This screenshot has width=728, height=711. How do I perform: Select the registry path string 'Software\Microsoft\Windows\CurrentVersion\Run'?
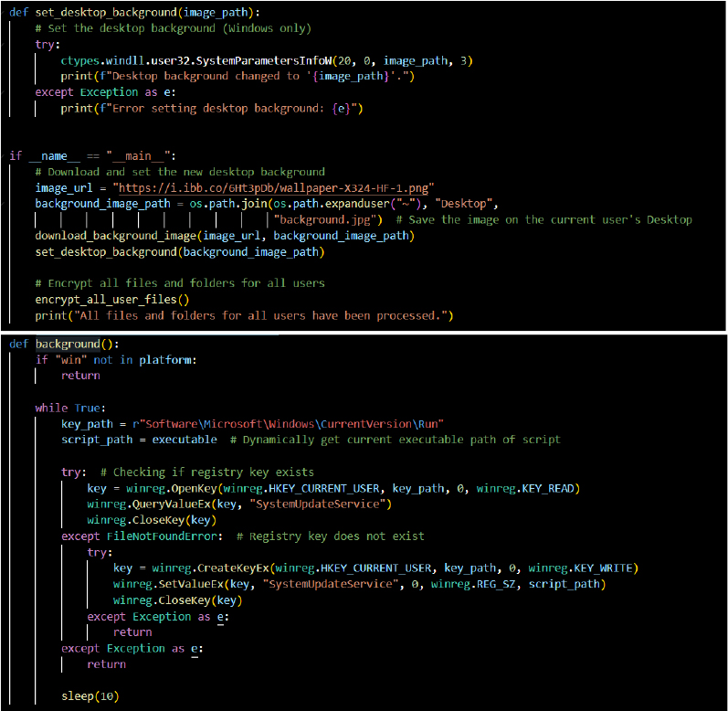(291, 424)
